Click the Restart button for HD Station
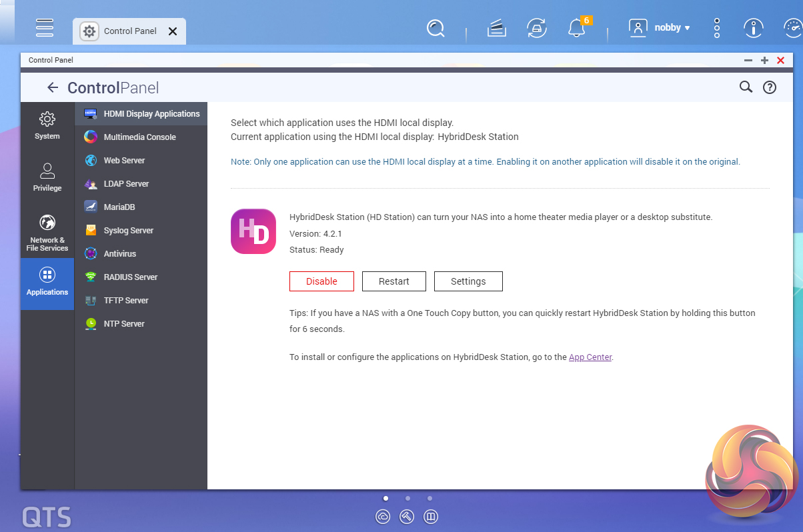The width and height of the screenshot is (803, 532). [393, 281]
